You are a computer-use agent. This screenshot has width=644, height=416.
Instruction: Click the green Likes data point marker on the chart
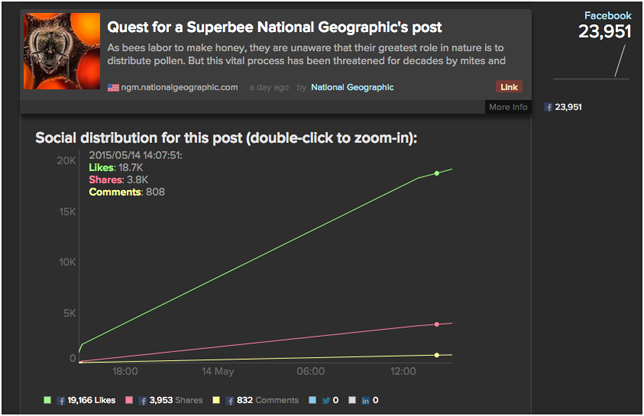point(436,174)
